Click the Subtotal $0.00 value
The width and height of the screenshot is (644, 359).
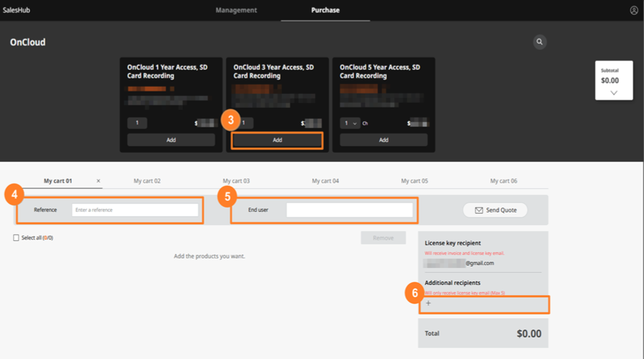(x=610, y=80)
